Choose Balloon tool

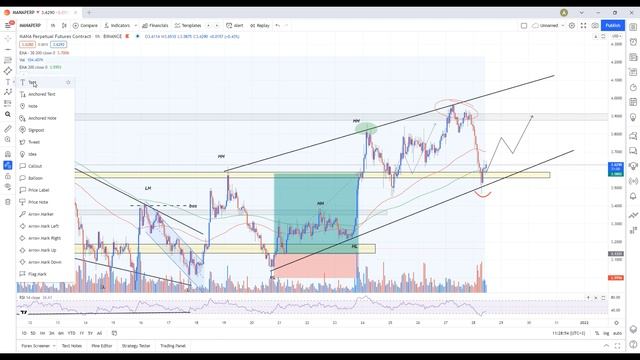pos(45,178)
